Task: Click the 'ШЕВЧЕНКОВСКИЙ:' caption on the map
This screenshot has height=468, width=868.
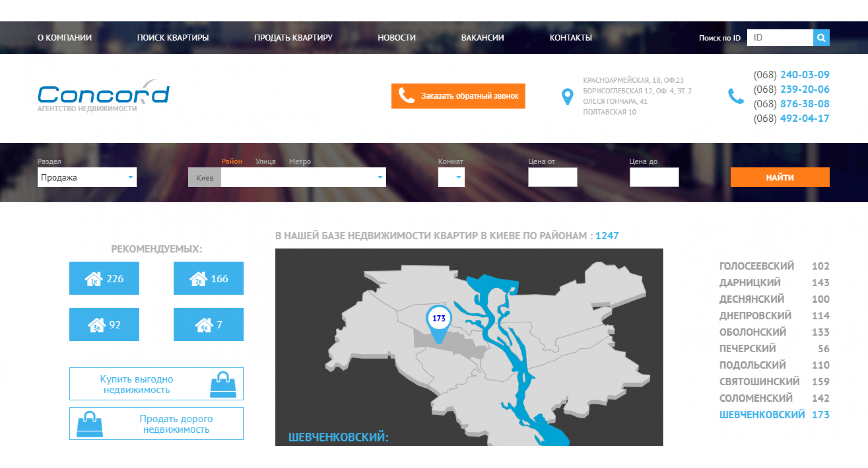Action: (x=338, y=437)
